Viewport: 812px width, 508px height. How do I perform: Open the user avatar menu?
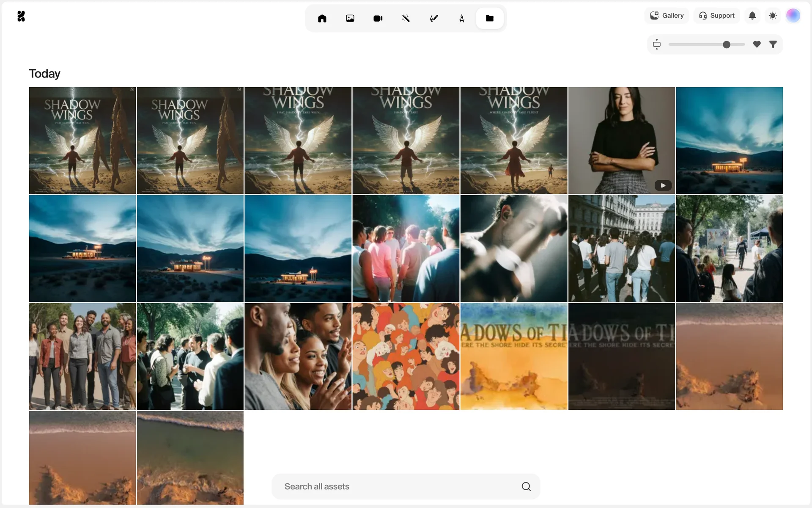tap(793, 16)
